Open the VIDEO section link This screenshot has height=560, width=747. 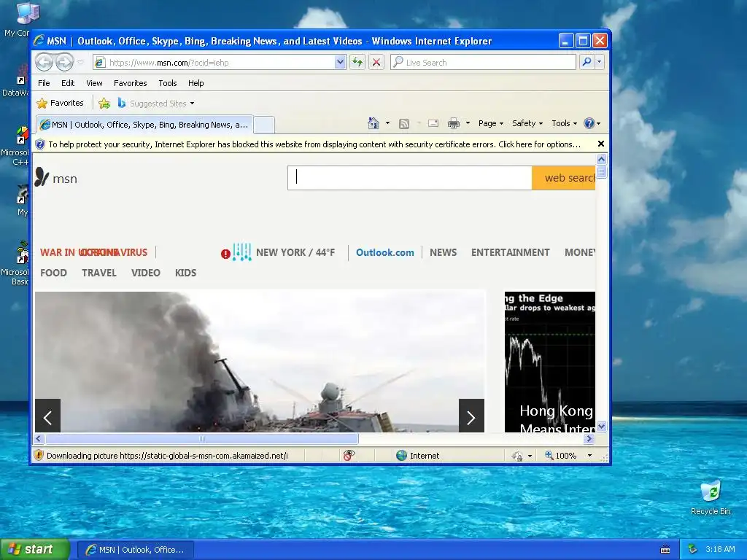146,273
